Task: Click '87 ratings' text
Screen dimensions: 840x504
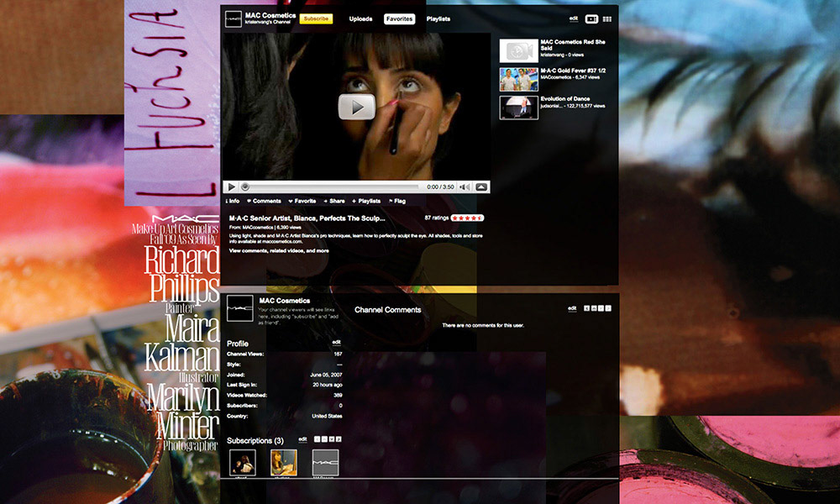Action: 437,218
